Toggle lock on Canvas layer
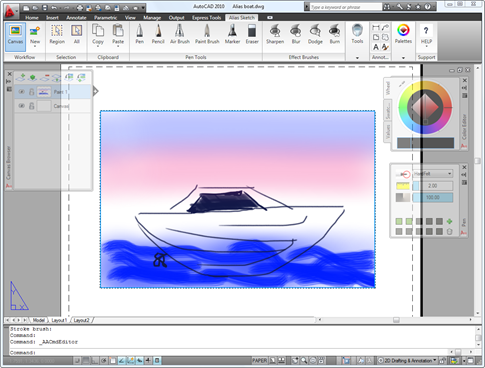 [32, 106]
